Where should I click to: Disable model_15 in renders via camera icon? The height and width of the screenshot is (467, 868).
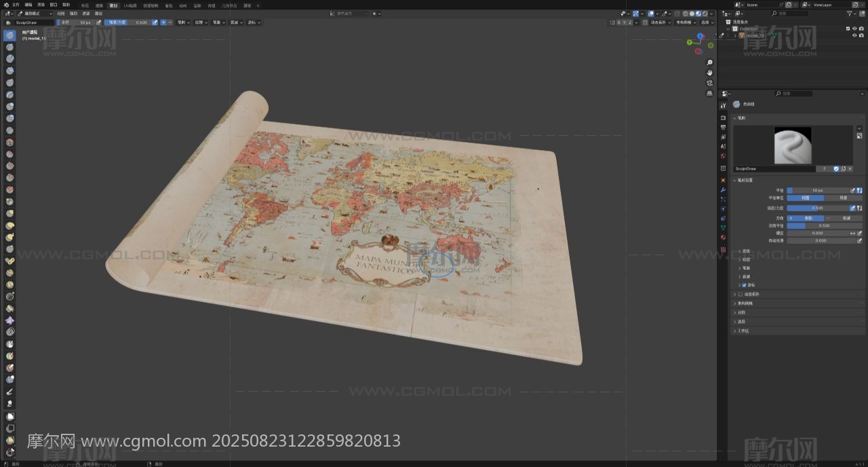[861, 35]
